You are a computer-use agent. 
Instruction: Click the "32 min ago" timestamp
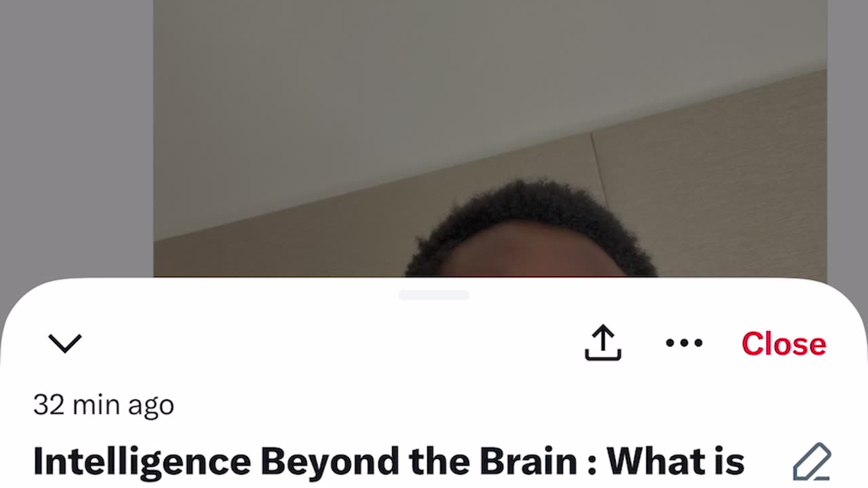tap(104, 405)
